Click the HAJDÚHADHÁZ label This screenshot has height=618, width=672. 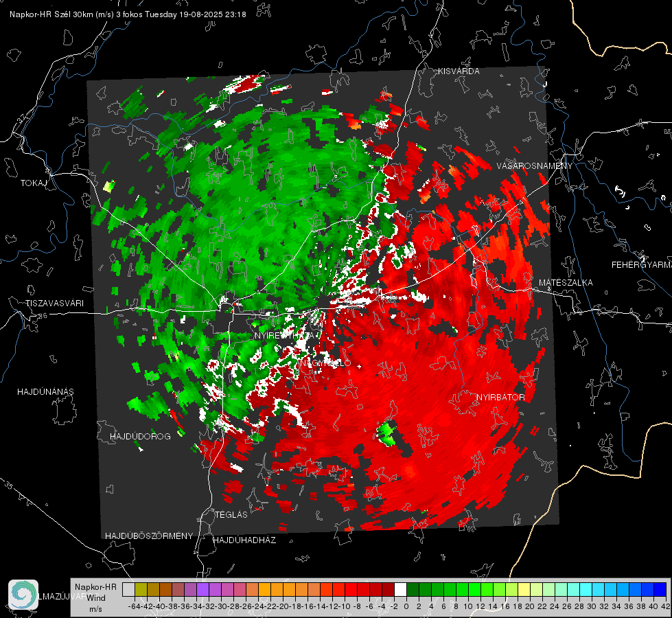[x=244, y=540]
